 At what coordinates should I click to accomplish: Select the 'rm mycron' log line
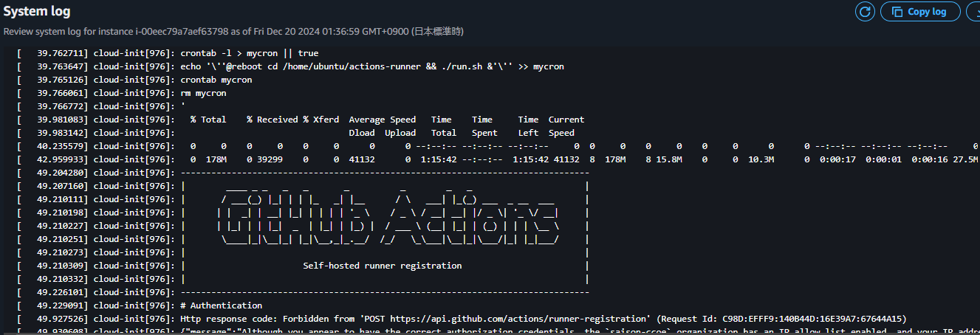point(121,93)
